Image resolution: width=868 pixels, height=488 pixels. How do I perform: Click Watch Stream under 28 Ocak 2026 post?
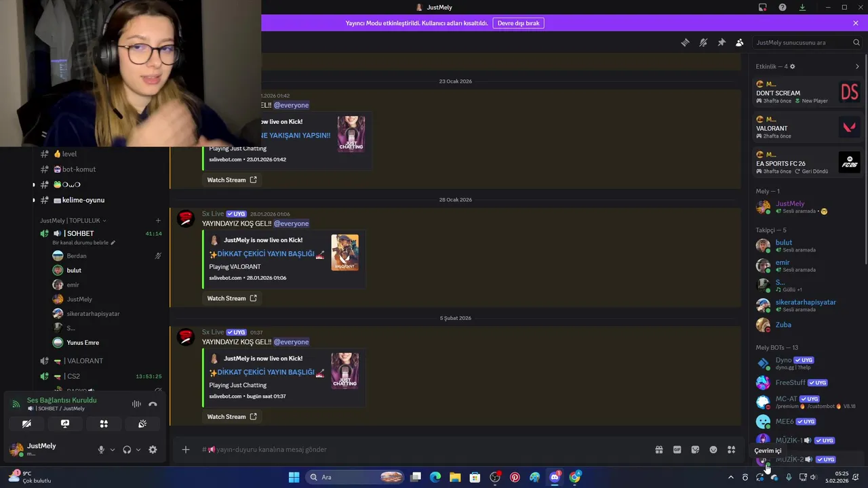click(232, 298)
